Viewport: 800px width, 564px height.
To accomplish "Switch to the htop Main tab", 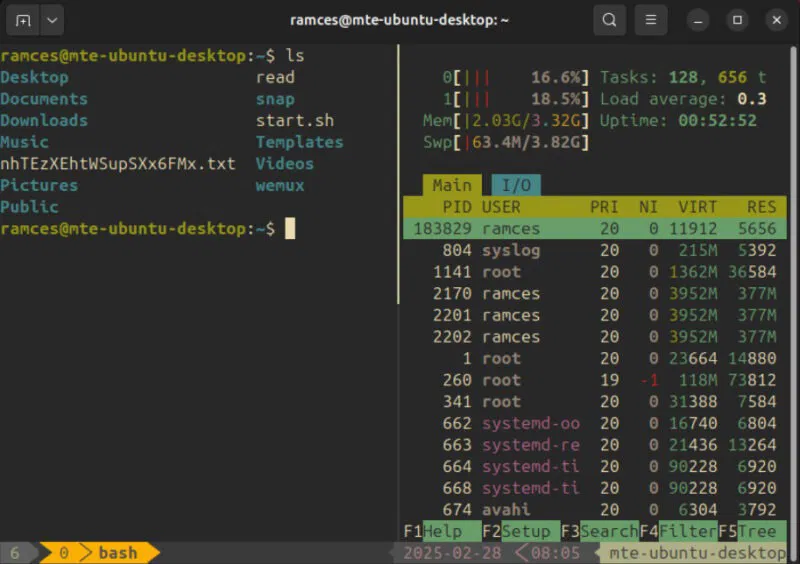I will [x=451, y=185].
